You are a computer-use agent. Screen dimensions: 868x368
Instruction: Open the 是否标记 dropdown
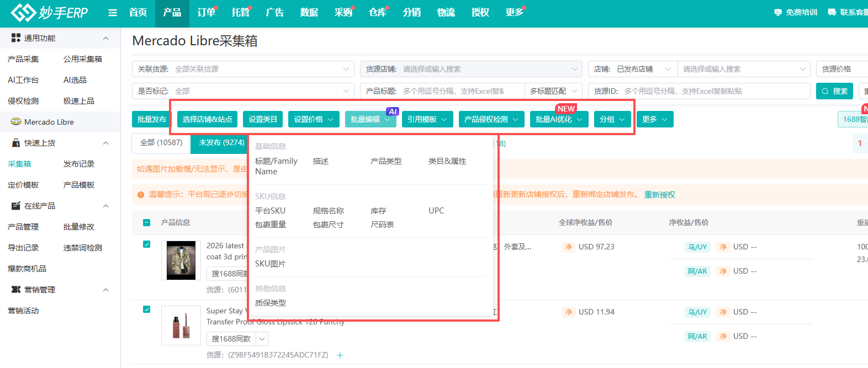243,91
